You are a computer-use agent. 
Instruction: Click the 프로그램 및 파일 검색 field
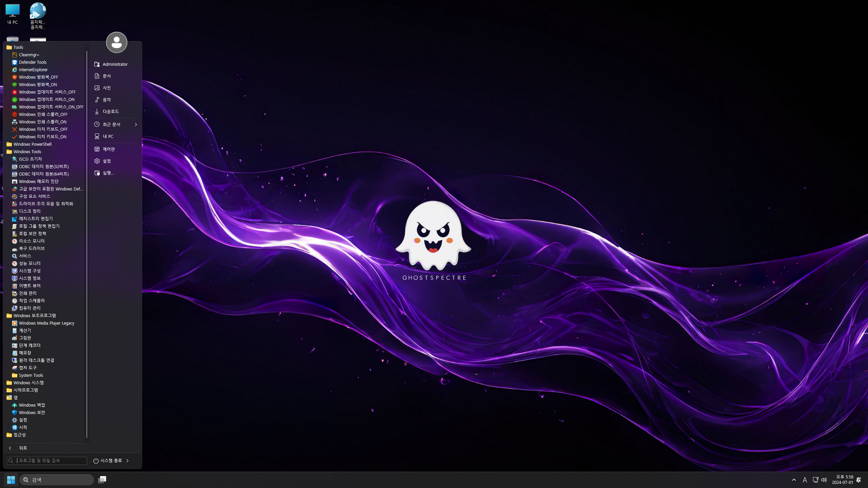(x=50, y=460)
